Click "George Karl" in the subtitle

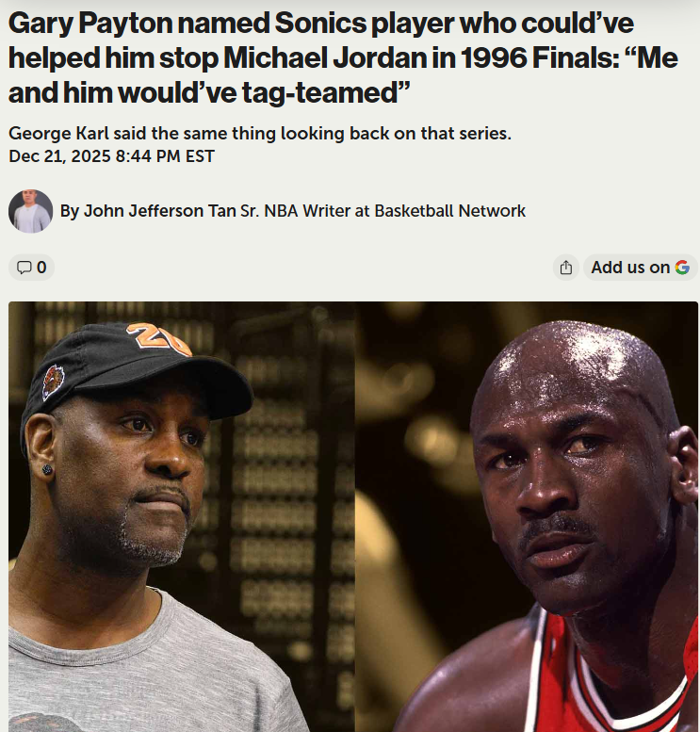click(58, 134)
